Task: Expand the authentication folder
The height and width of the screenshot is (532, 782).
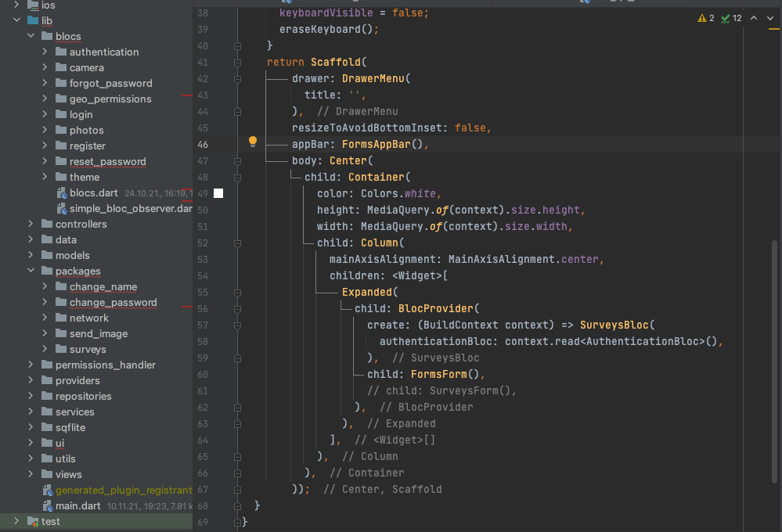Action: 45,52
